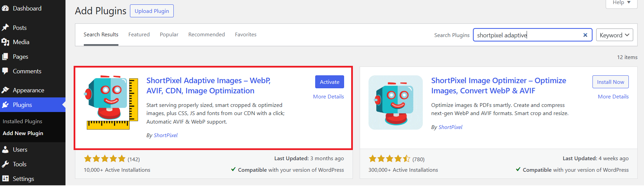The height and width of the screenshot is (186, 644).
Task: Click the Dashboard gauge icon in sidebar
Action: tap(5, 8)
